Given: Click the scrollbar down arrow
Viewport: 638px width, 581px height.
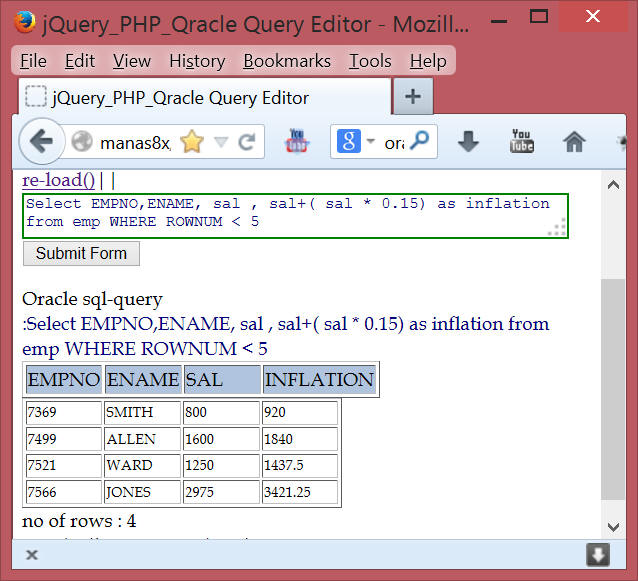Looking at the screenshot, I should pyautogui.click(x=613, y=527).
